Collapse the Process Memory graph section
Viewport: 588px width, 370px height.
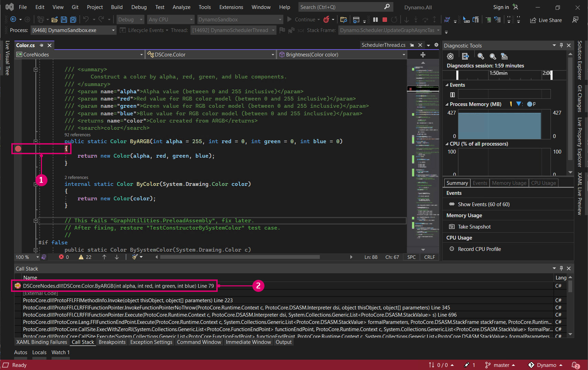coord(447,104)
